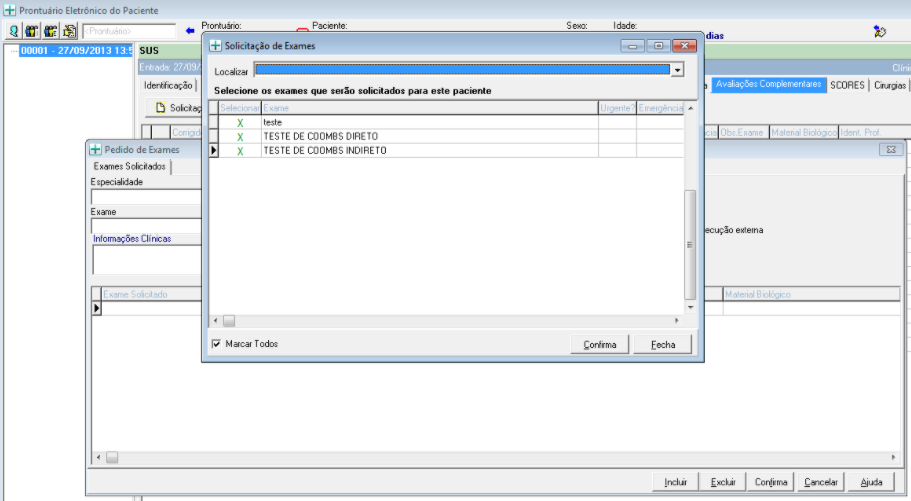Click the Ident. Prof. column header
Screen dimensions: 911x501
[873, 133]
